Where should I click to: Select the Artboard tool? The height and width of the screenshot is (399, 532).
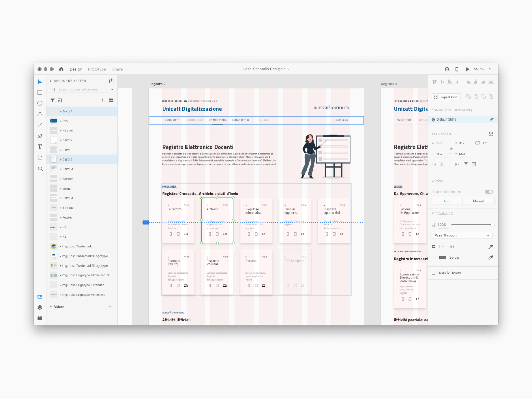(x=39, y=158)
